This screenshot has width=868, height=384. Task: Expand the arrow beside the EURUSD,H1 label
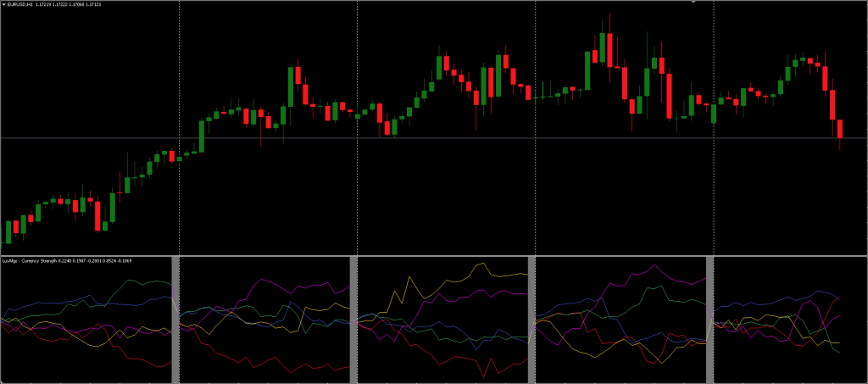[x=3, y=5]
